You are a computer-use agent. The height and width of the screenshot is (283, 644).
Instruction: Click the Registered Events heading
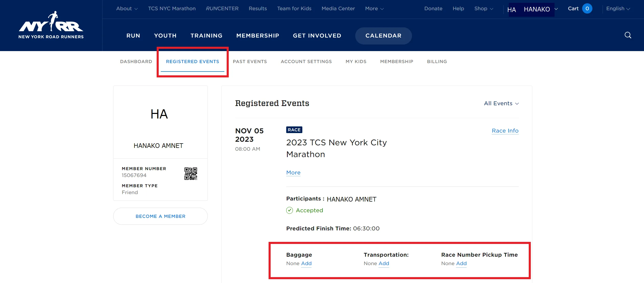pos(272,103)
